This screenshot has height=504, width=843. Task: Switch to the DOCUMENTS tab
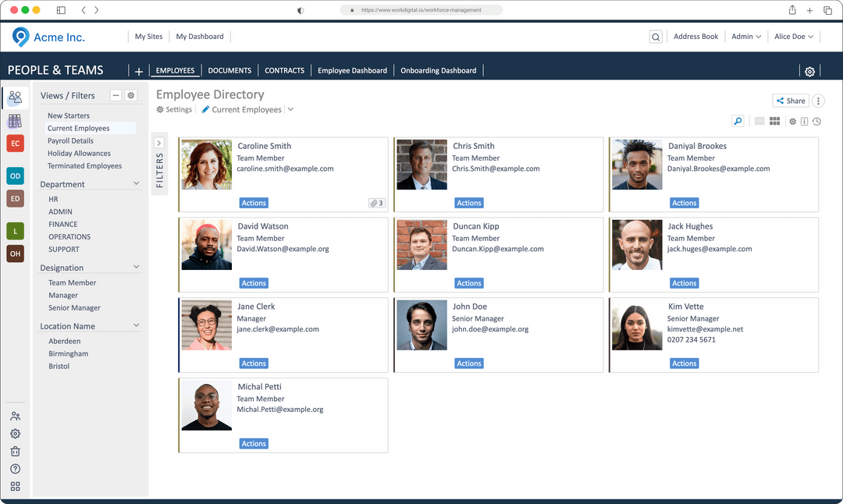pyautogui.click(x=229, y=70)
